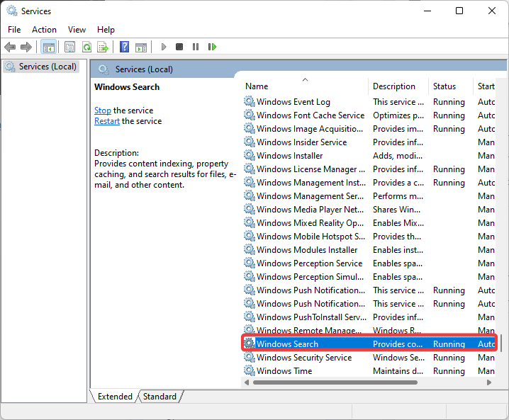Click 'Adds, modi...' description cell
Image resolution: width=509 pixels, height=420 pixels.
tap(398, 155)
